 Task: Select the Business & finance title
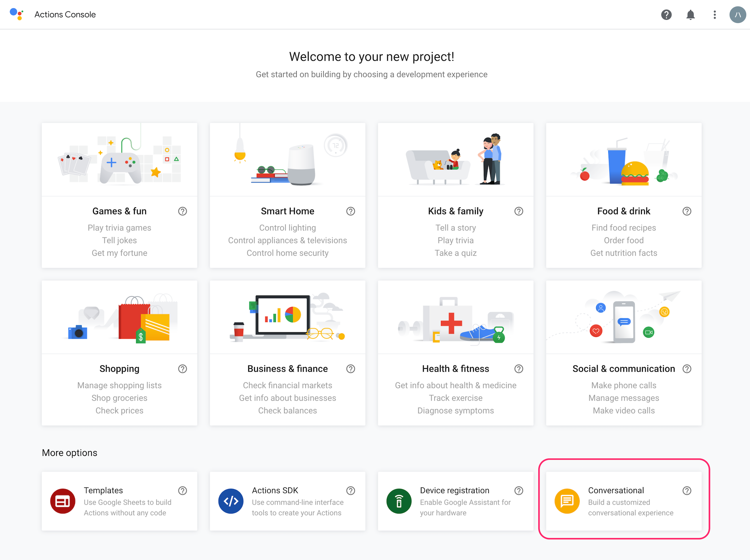pos(287,369)
